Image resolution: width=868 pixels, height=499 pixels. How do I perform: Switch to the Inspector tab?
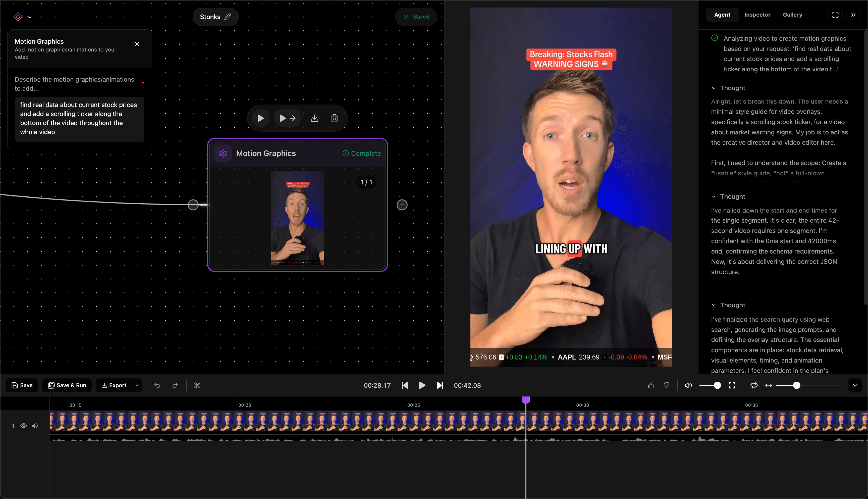pyautogui.click(x=757, y=15)
